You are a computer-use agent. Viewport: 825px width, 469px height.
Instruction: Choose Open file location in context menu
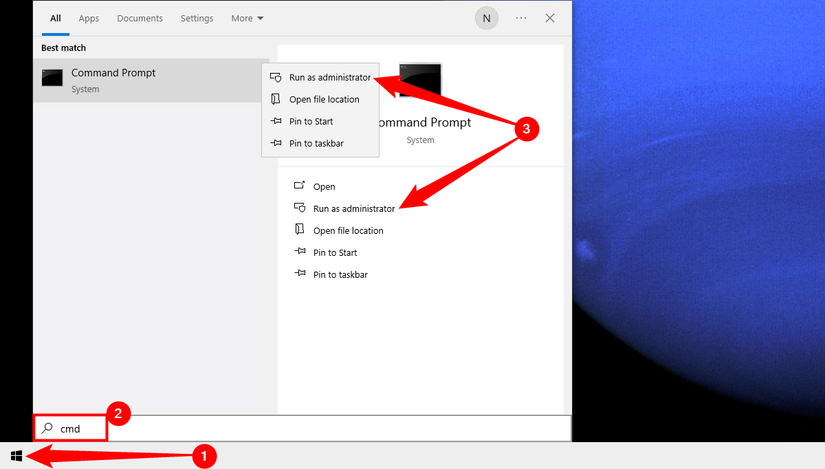point(324,99)
